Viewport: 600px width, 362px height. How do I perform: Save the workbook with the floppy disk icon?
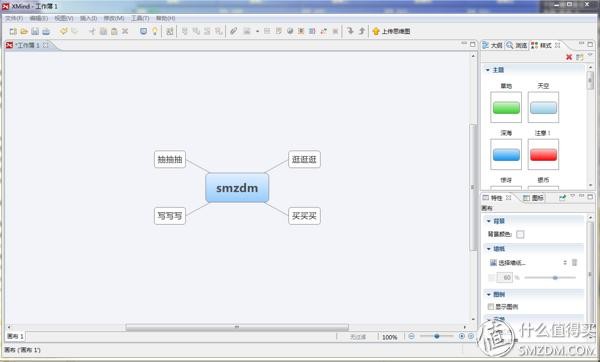pos(35,31)
